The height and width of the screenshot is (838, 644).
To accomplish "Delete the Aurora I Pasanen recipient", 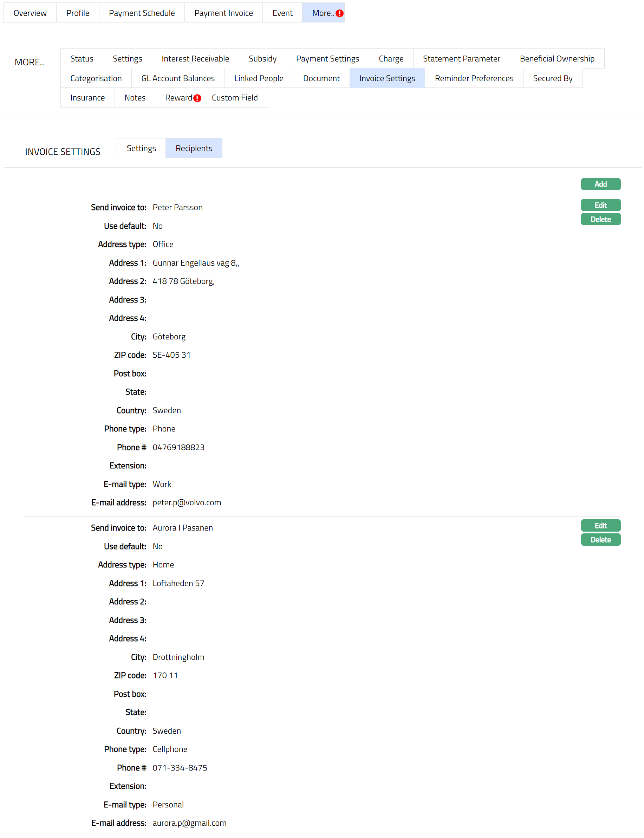I will [x=600, y=540].
